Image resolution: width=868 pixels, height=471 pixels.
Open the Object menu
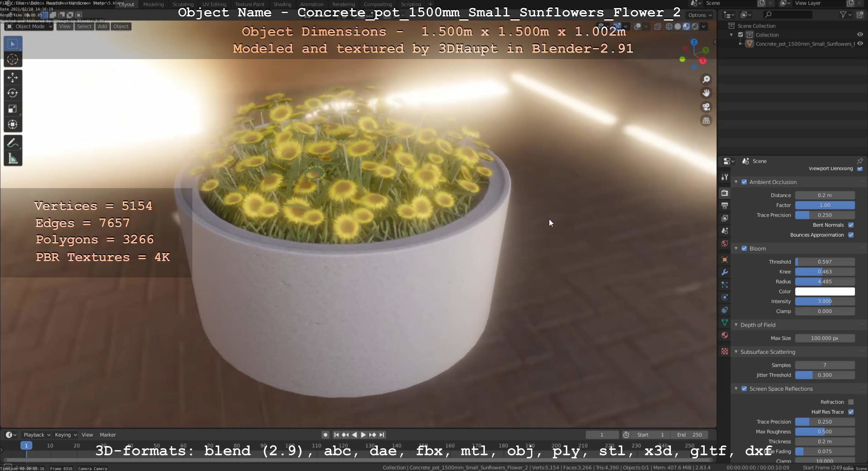[121, 26]
